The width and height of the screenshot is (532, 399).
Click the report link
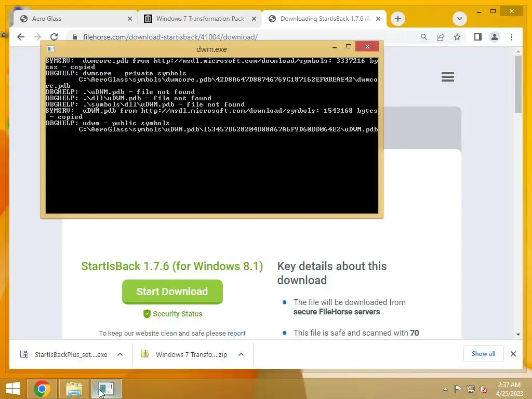236,333
